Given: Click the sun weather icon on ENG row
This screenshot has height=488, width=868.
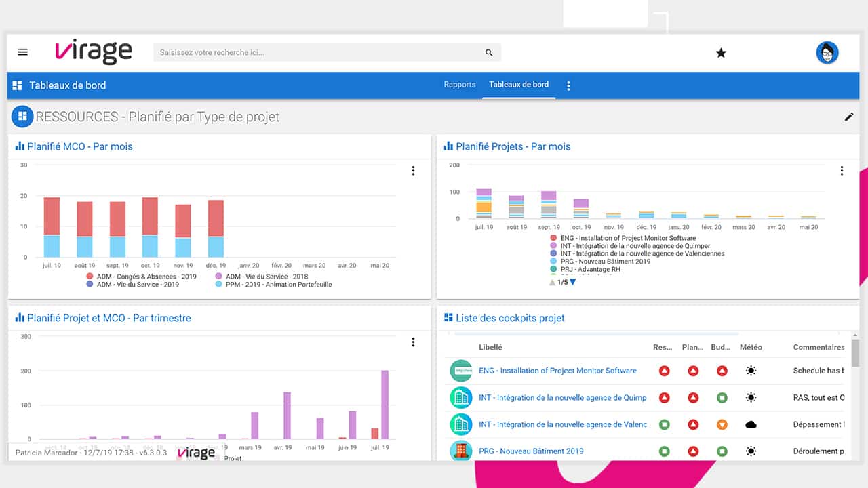Looking at the screenshot, I should (x=751, y=371).
